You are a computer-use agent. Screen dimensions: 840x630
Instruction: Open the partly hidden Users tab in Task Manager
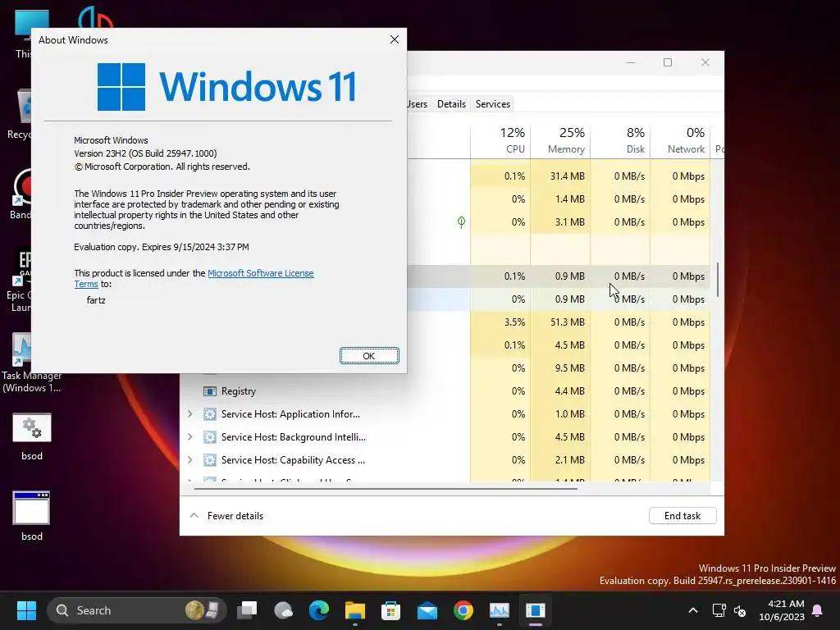(x=418, y=104)
